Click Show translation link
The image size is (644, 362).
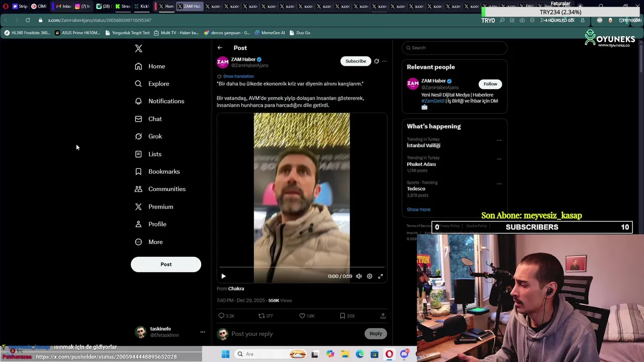tap(238, 76)
